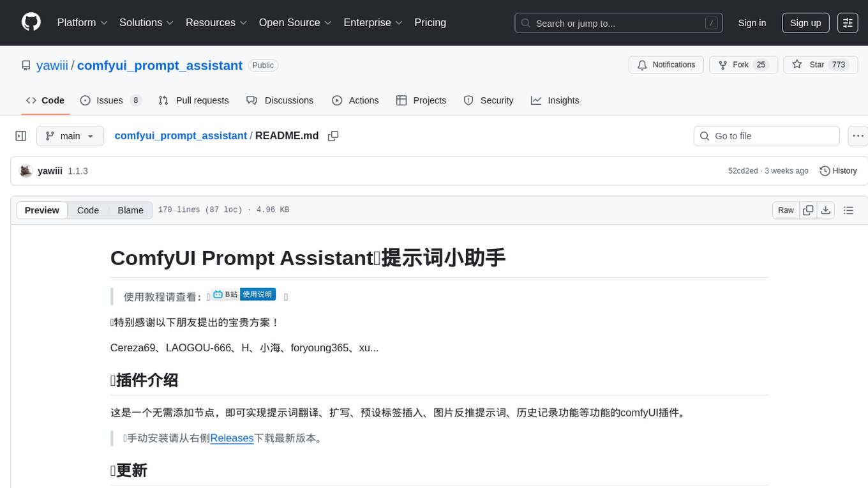Open the Raw file view
868x488 pixels.
(x=786, y=210)
